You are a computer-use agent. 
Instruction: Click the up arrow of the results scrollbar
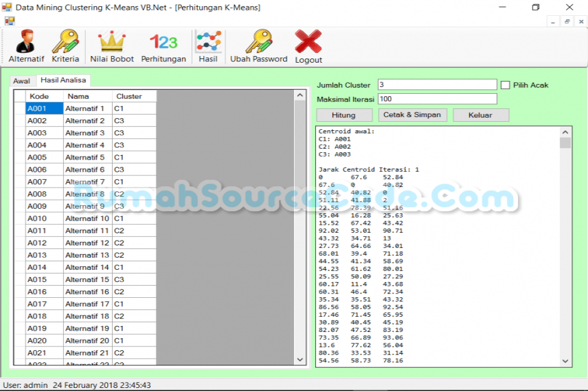(x=565, y=130)
